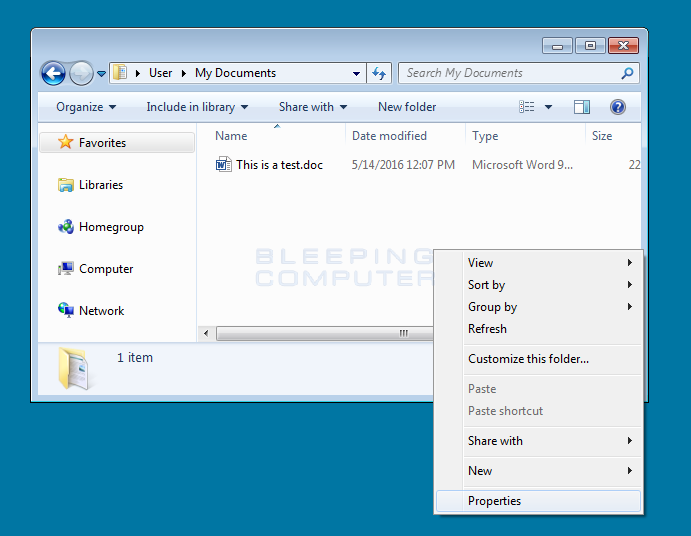Click the folder thumbnail in details pane
Viewport: 691px width, 536px height.
point(74,369)
